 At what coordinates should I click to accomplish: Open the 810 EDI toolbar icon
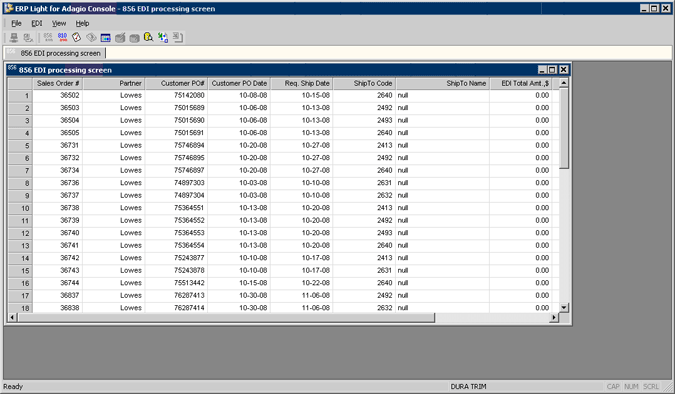point(62,38)
